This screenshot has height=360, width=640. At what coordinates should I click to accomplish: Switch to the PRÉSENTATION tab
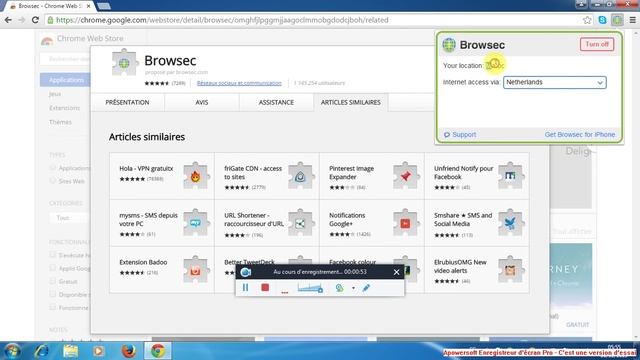127,102
